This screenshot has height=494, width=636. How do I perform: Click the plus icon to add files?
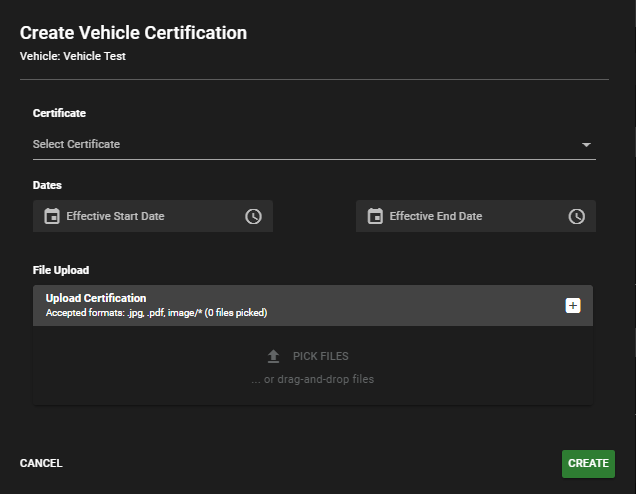tap(573, 305)
